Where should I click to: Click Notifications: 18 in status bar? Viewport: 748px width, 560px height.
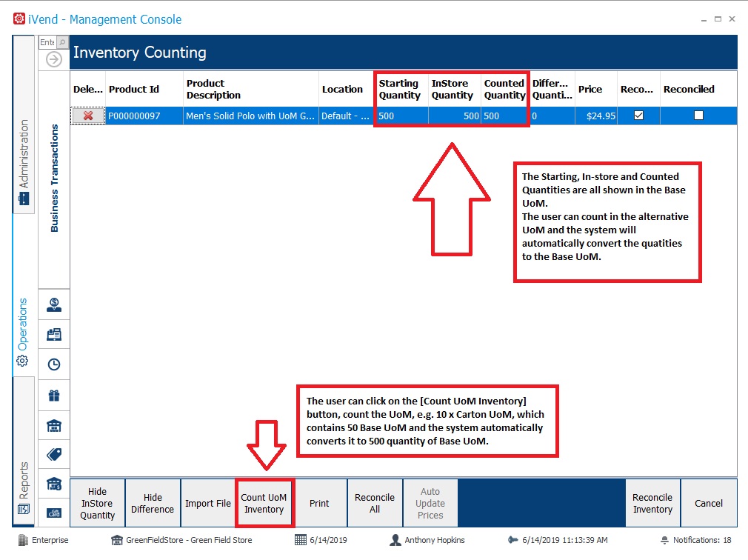click(x=702, y=540)
